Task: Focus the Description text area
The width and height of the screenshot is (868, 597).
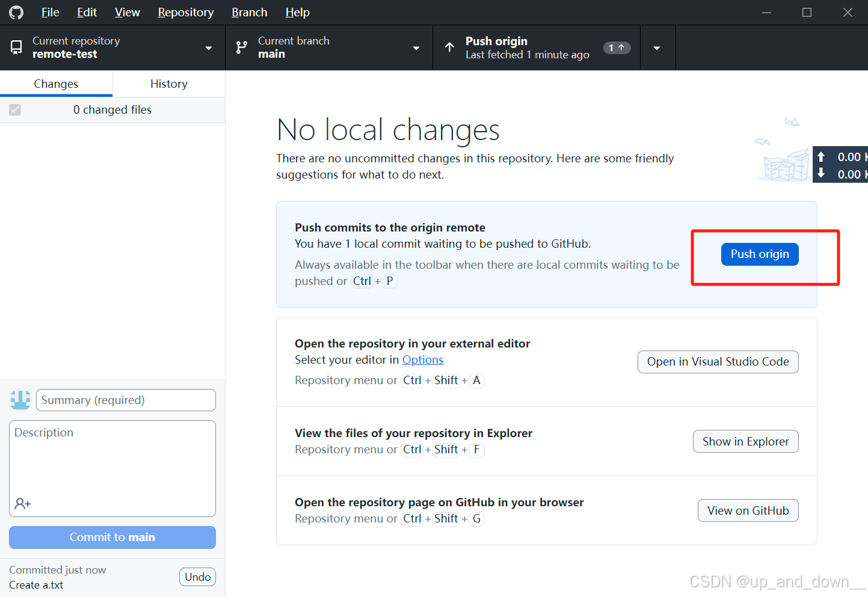Action: 112,468
